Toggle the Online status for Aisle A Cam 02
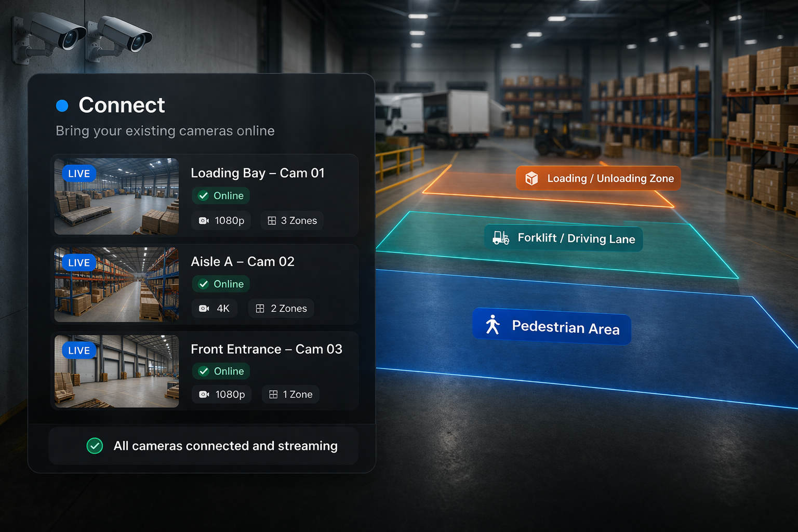This screenshot has width=798, height=532. point(221,284)
